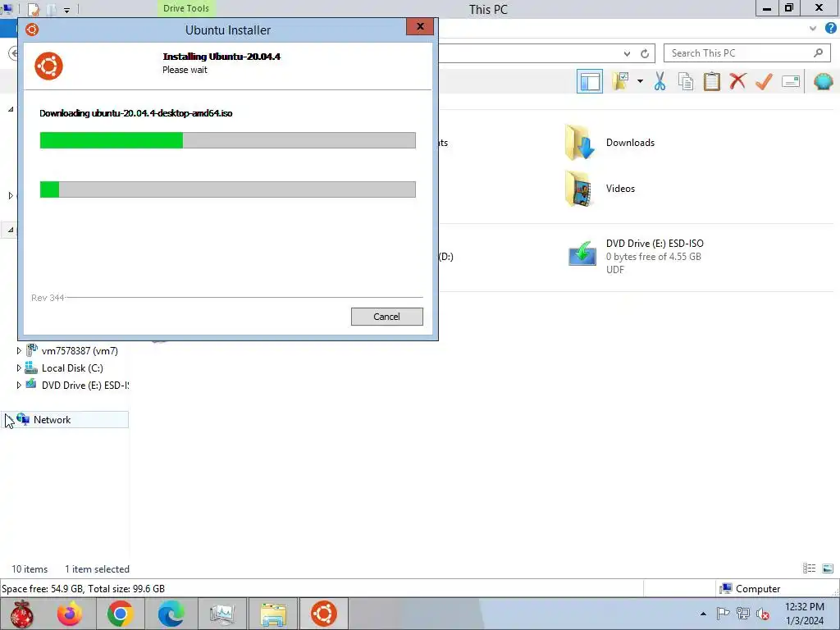This screenshot has width=840, height=630.
Task: Expand the vm7578387 (vm7) tree node
Action: pyautogui.click(x=19, y=351)
